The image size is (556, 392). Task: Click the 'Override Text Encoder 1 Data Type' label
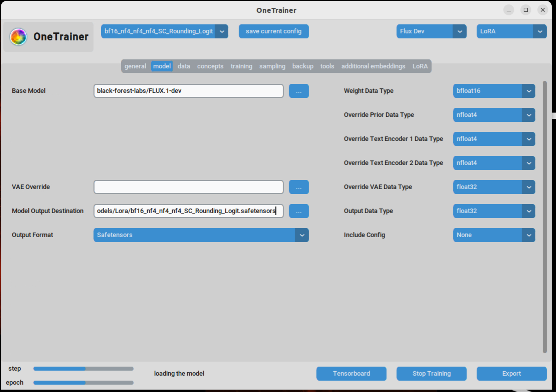point(393,139)
